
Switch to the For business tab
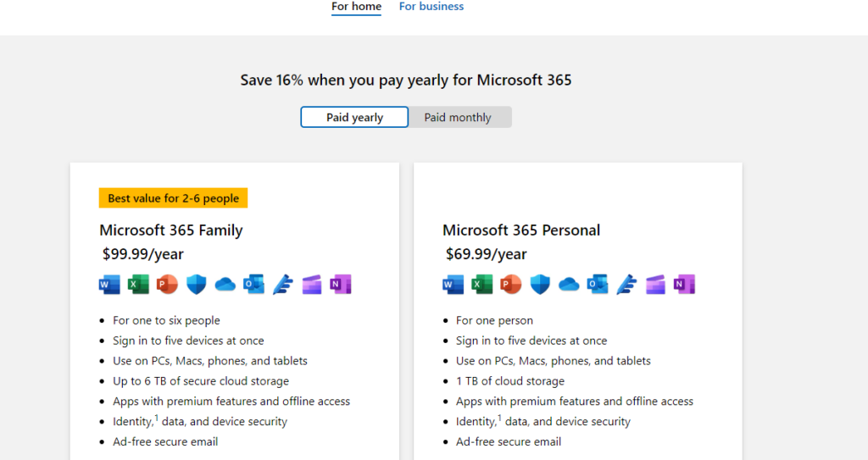click(x=431, y=7)
